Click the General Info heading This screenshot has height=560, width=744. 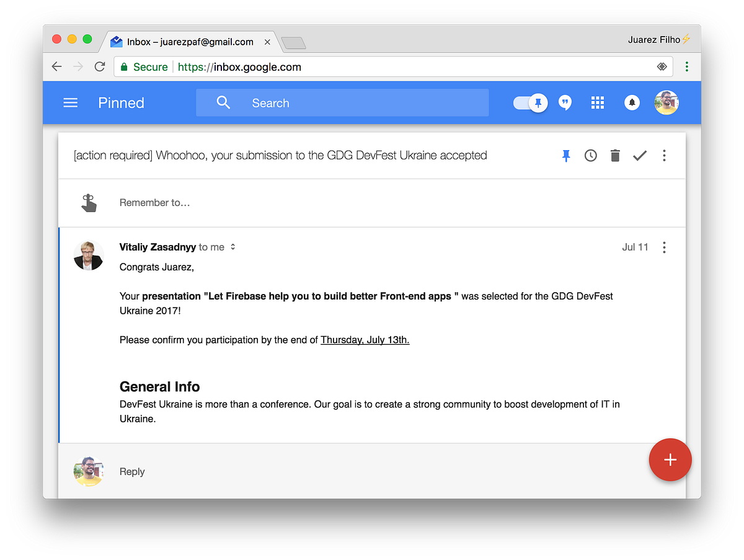pyautogui.click(x=159, y=387)
